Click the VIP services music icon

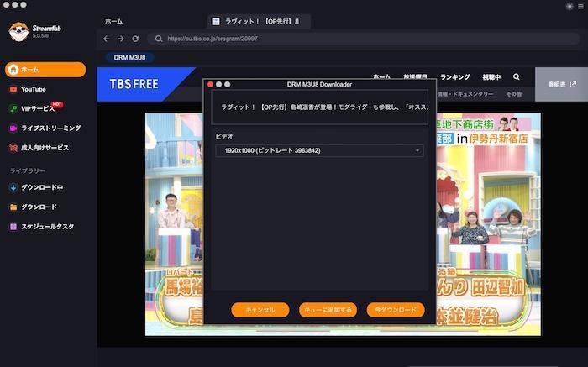(13, 108)
